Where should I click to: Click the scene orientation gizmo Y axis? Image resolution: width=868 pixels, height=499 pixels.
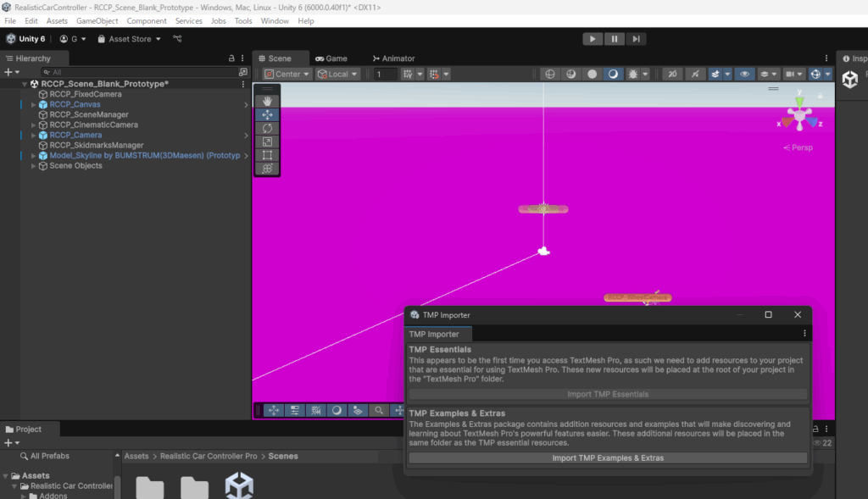pos(799,100)
